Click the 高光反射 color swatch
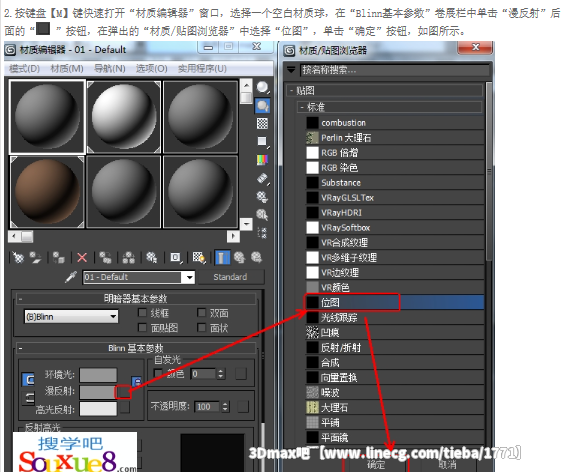The height and width of the screenshot is (472, 561). click(x=98, y=409)
